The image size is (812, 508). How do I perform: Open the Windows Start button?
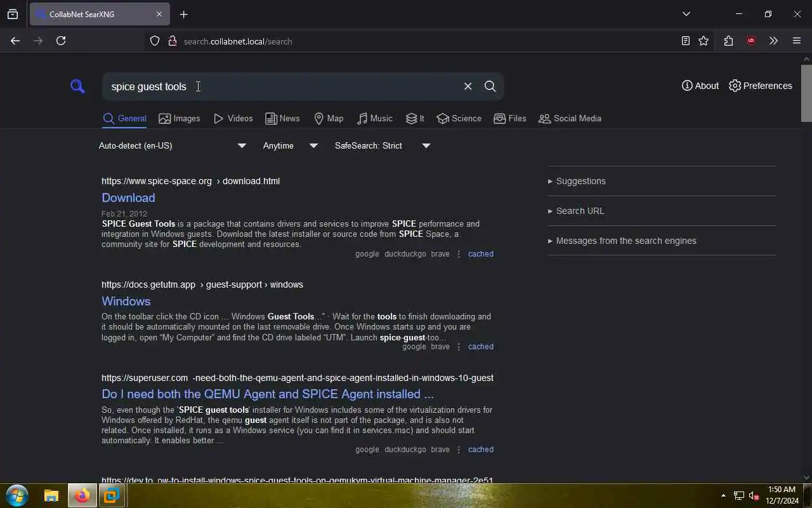[17, 495]
